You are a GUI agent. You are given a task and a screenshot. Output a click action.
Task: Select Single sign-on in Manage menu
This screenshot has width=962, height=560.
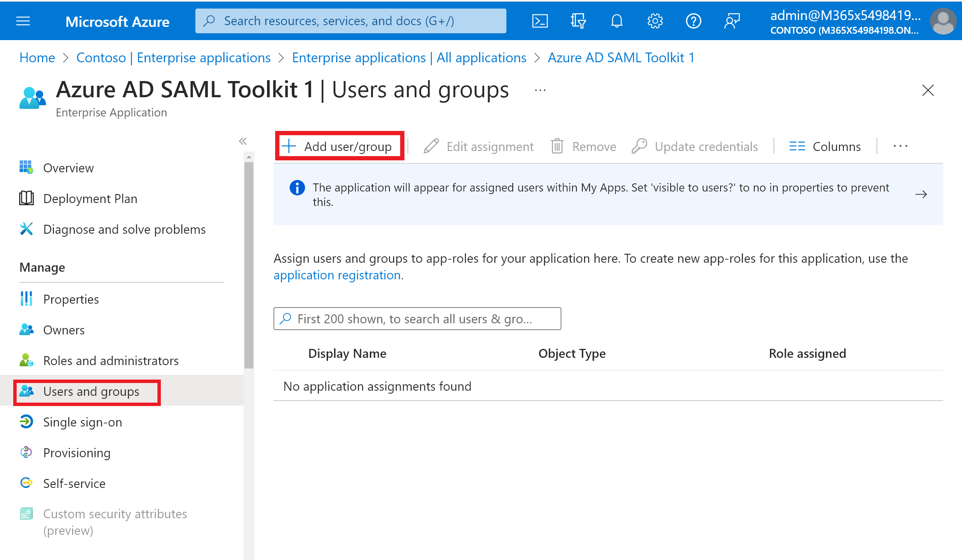82,422
